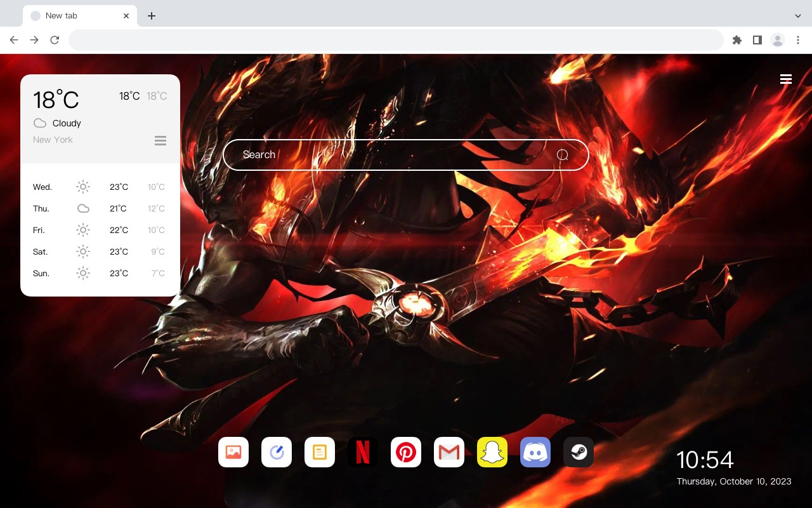Open the yellow notes shortcut icon
The width and height of the screenshot is (812, 508).
click(320, 452)
